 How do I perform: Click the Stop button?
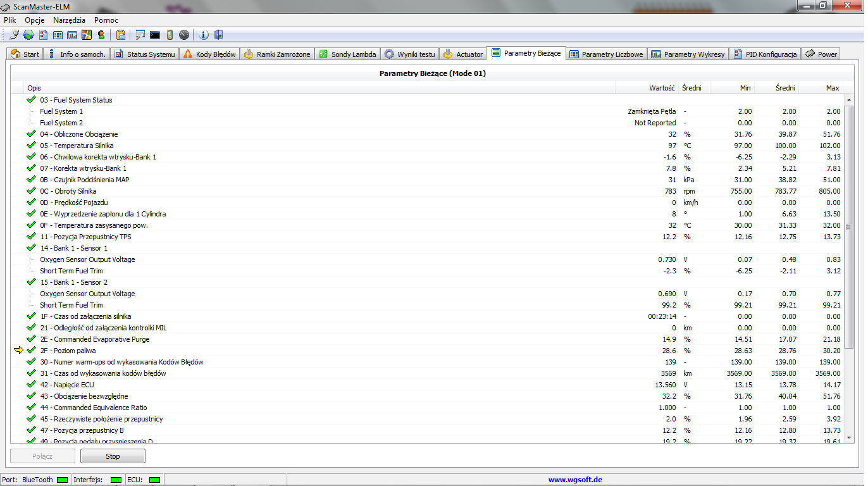point(113,456)
